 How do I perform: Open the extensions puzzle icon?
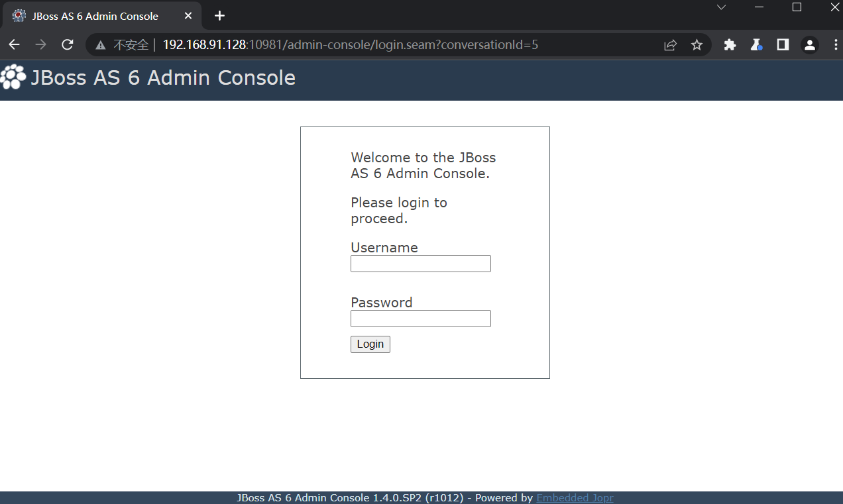pyautogui.click(x=730, y=45)
